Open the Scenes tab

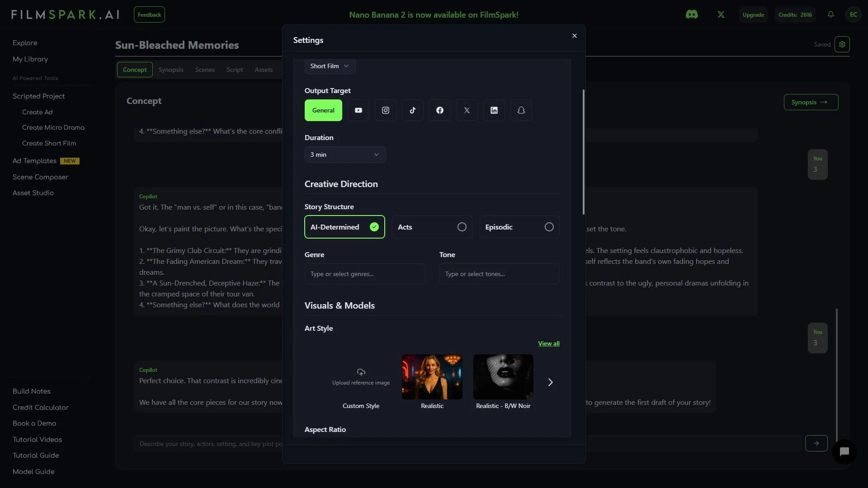point(205,70)
